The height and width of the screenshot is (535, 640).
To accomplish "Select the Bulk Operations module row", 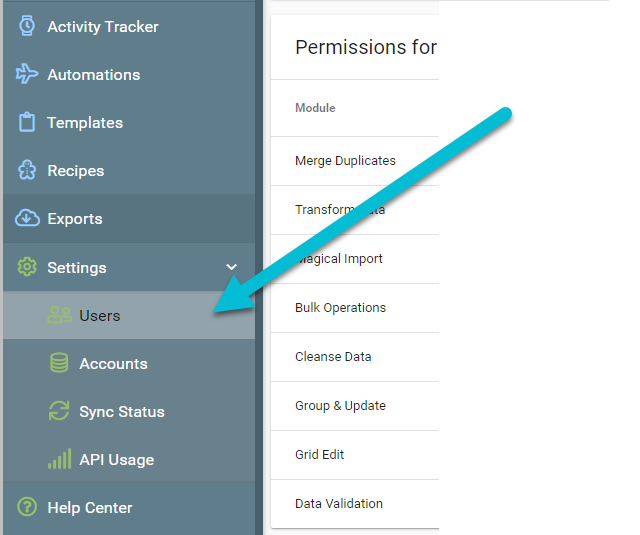I will (355, 308).
